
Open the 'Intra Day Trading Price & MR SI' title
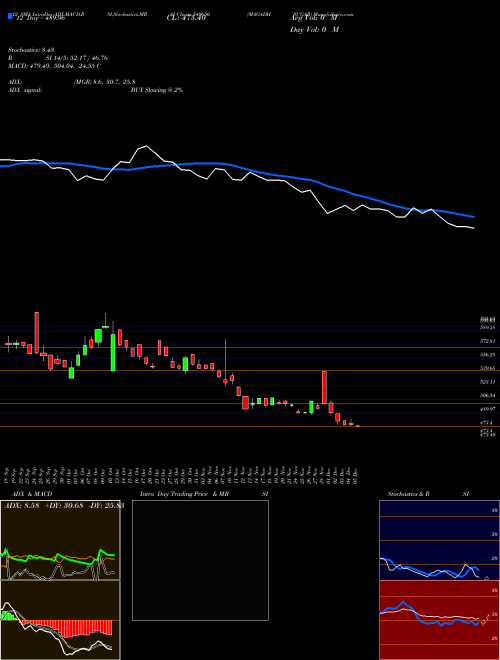202,494
